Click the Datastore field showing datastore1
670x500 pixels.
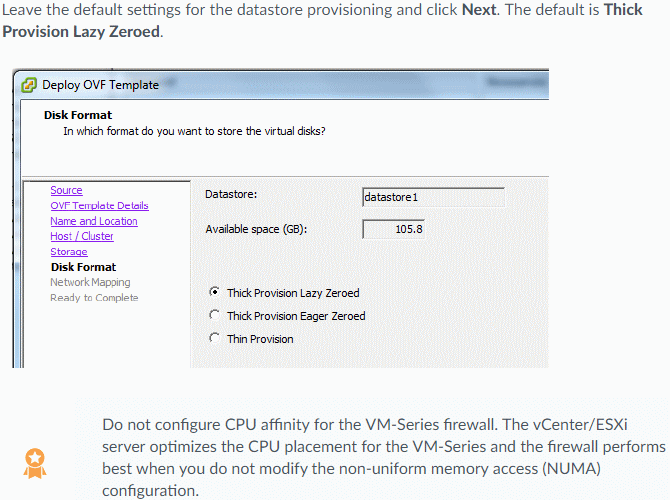click(433, 197)
